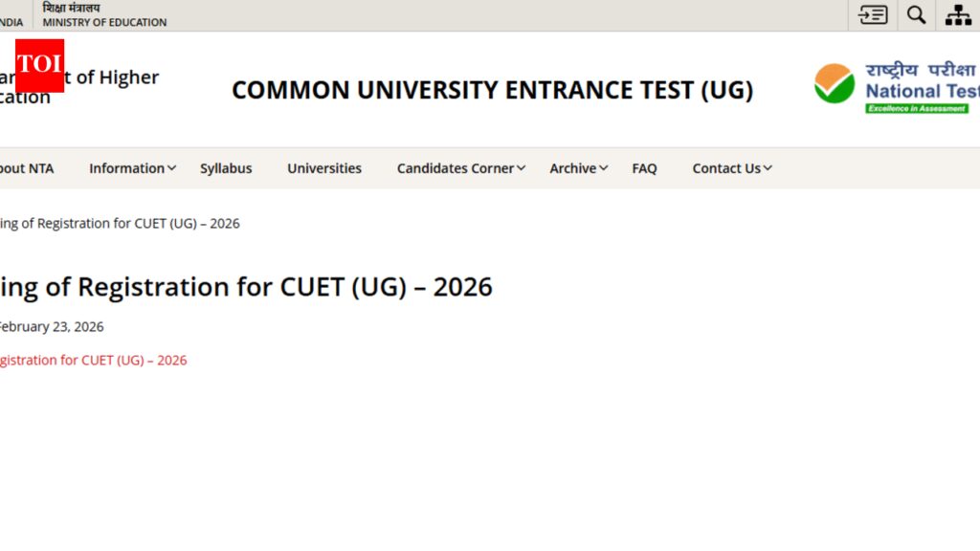Open the Syllabus navigation item
980x551 pixels.
[x=226, y=167]
